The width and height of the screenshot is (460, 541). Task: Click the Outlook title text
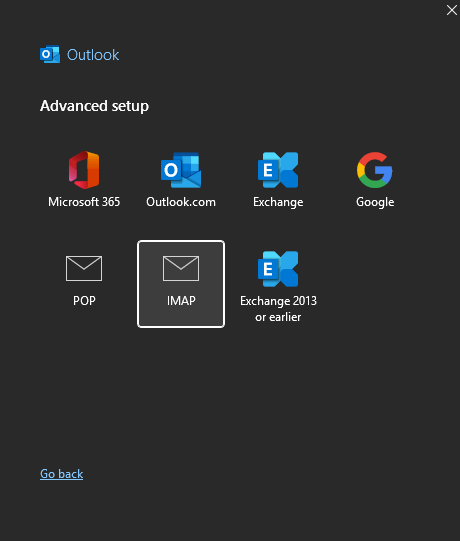pos(93,55)
